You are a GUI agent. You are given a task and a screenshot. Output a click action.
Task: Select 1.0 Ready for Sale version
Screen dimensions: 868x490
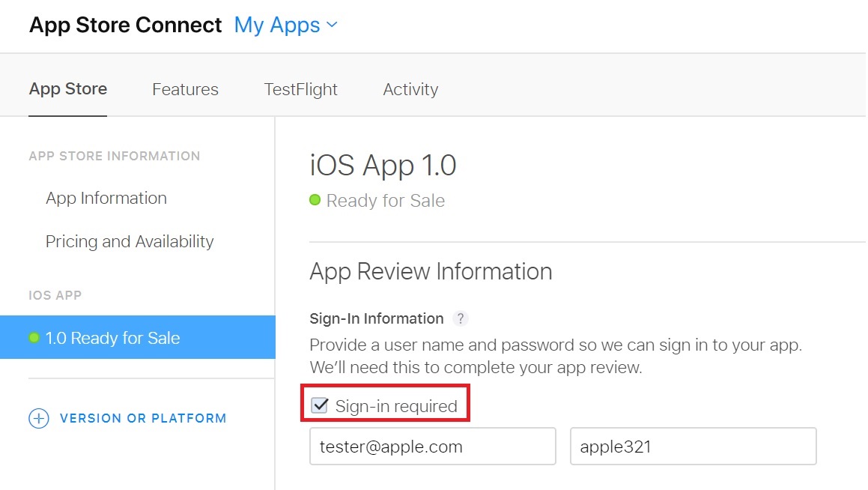(138, 337)
